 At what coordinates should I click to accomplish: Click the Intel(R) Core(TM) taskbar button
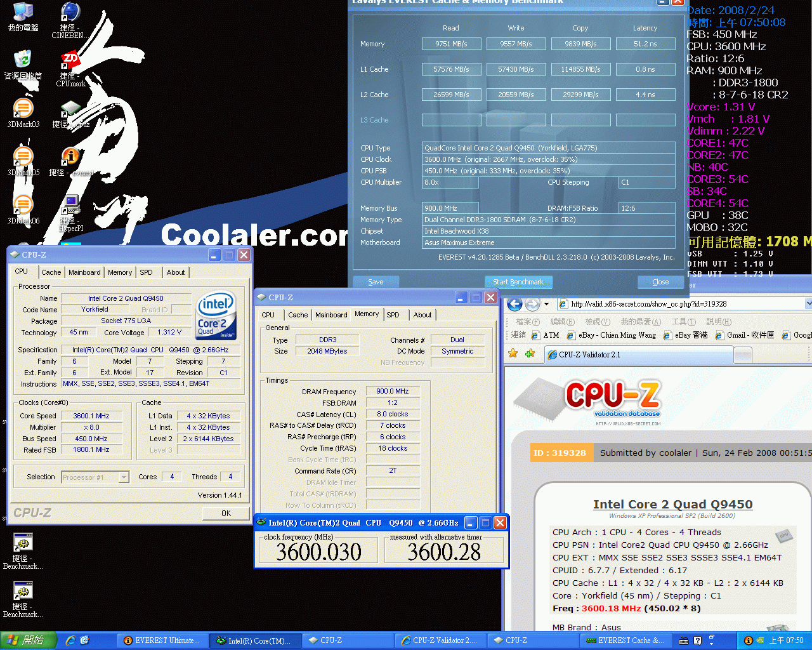(256, 640)
